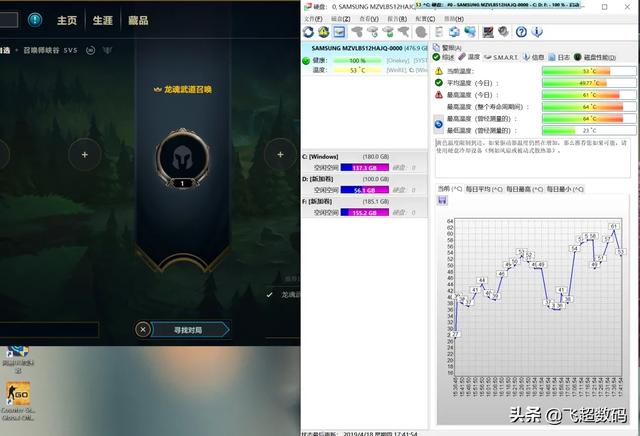This screenshot has width=640, height=436.
Task: Click the first gray disk test icon
Action: point(357,32)
